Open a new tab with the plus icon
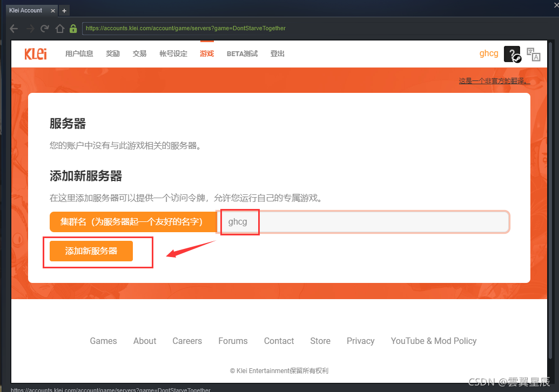 click(64, 11)
